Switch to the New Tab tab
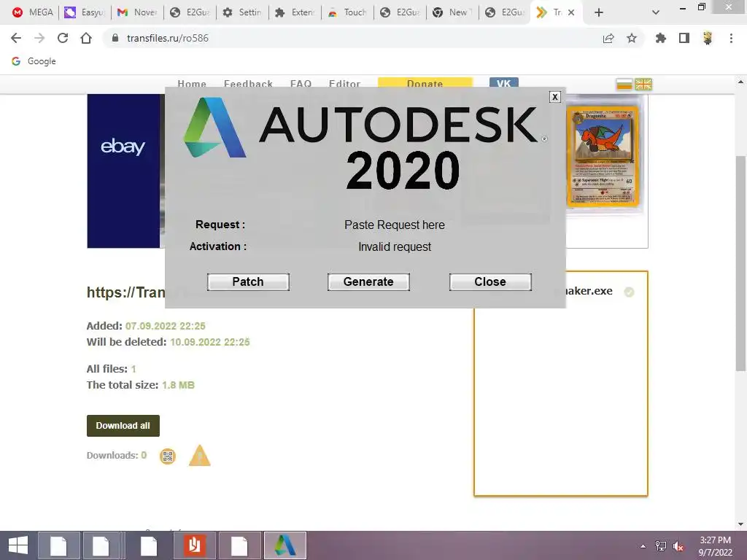Image resolution: width=747 pixels, height=560 pixels. point(452,12)
